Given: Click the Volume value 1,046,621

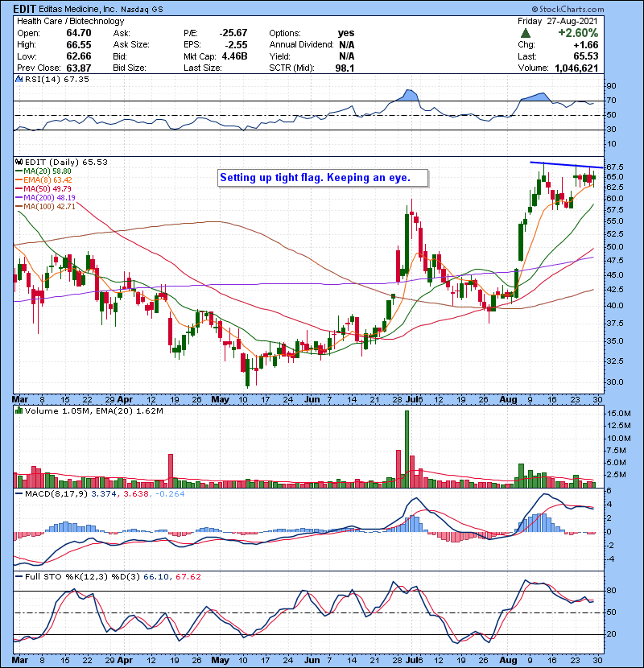Looking at the screenshot, I should [576, 68].
